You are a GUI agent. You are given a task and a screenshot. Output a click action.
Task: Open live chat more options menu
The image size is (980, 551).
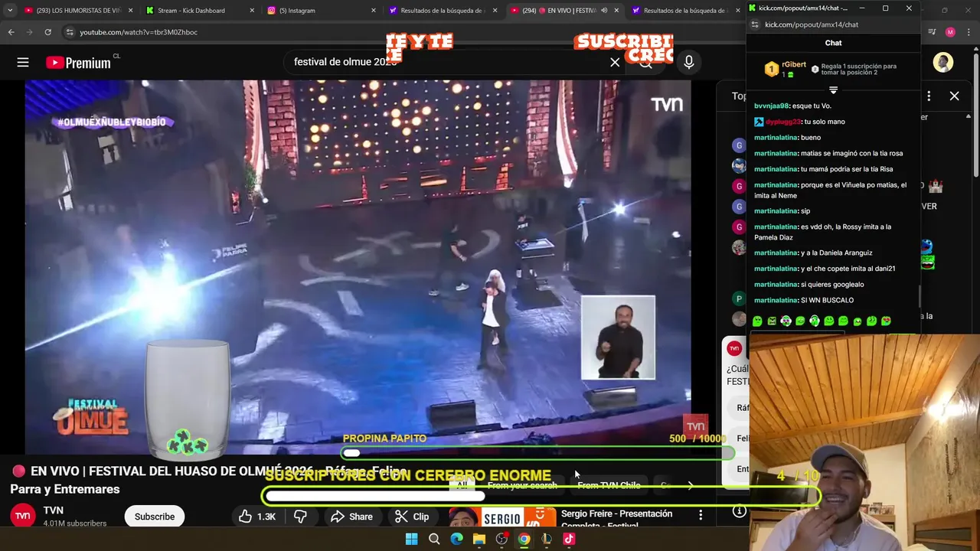click(929, 96)
